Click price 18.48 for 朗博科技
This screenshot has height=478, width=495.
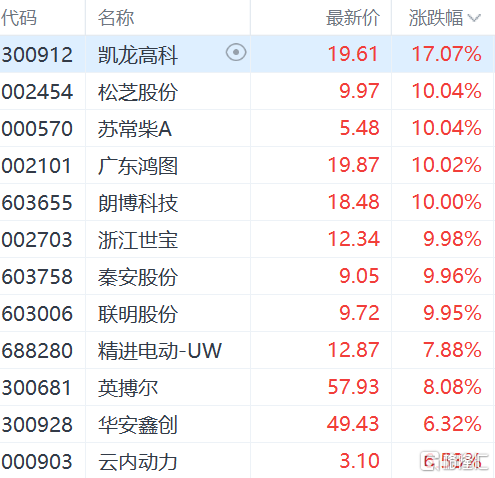click(x=353, y=202)
